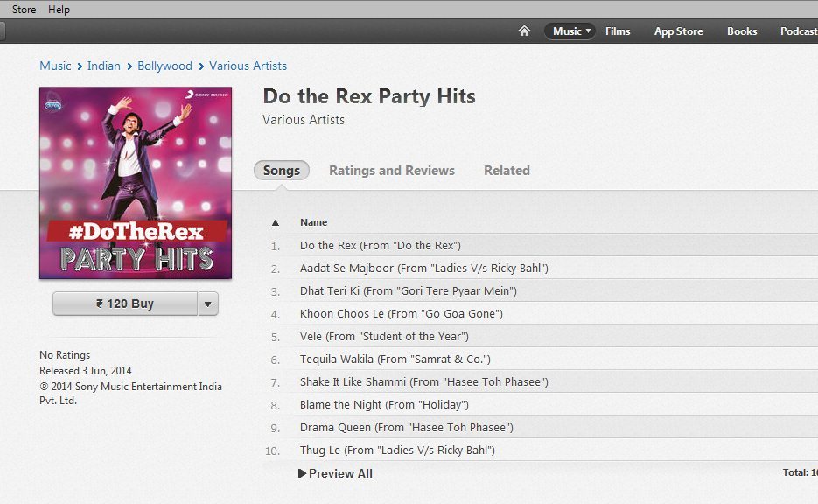Buy the album for ₹ 120
Screen dimensions: 818x504
click(x=125, y=304)
